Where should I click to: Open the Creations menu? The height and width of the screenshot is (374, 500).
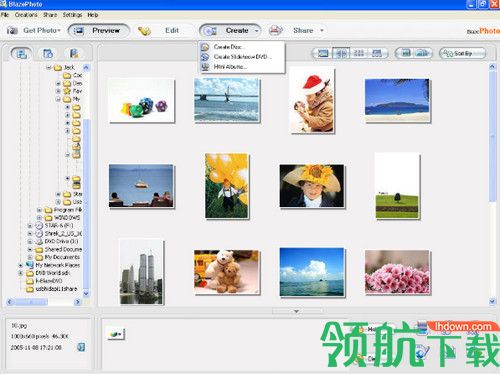pyautogui.click(x=26, y=15)
